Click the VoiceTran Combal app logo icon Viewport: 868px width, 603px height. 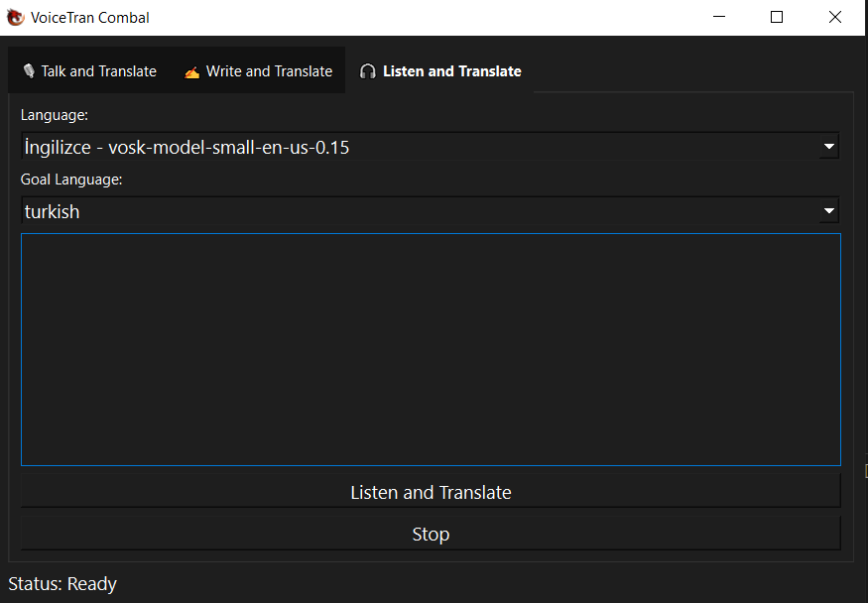(14, 17)
